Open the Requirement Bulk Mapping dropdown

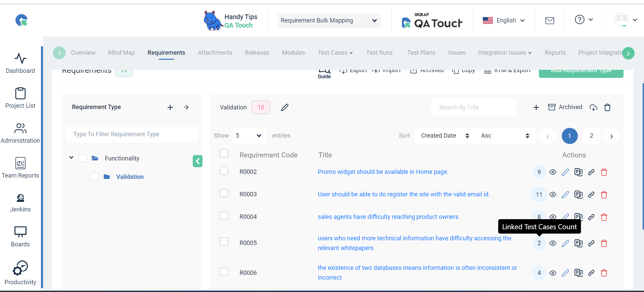[329, 20]
